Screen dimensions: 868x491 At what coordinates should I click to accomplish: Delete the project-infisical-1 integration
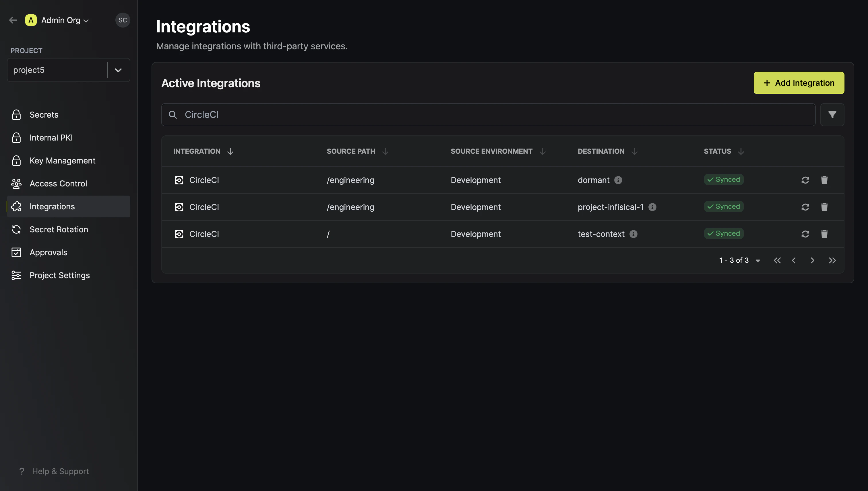pyautogui.click(x=824, y=207)
